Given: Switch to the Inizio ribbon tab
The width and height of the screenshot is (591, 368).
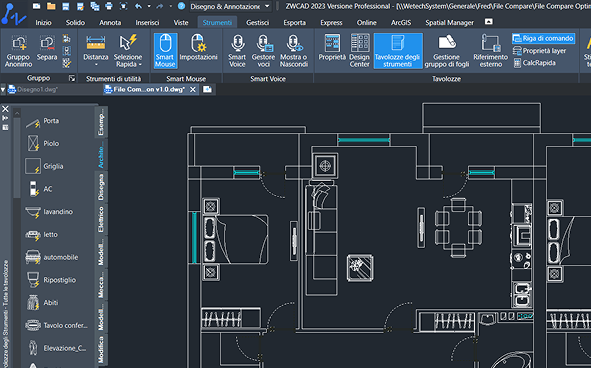Looking at the screenshot, I should (43, 23).
